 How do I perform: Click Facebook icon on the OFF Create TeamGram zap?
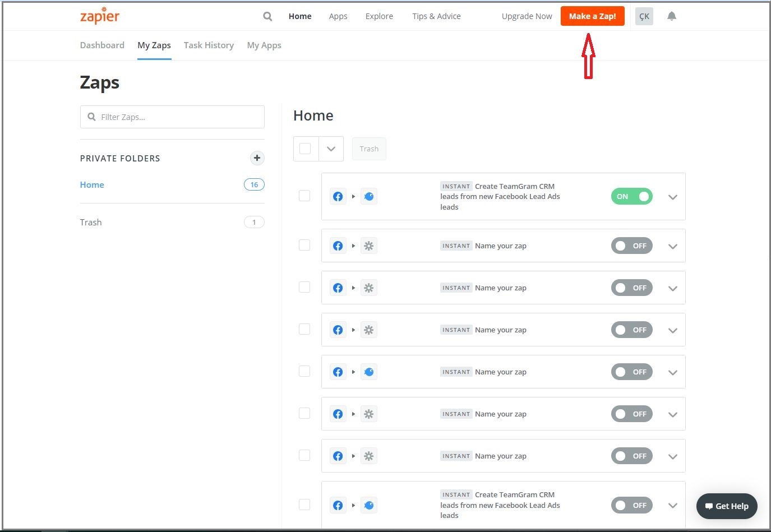pos(338,505)
